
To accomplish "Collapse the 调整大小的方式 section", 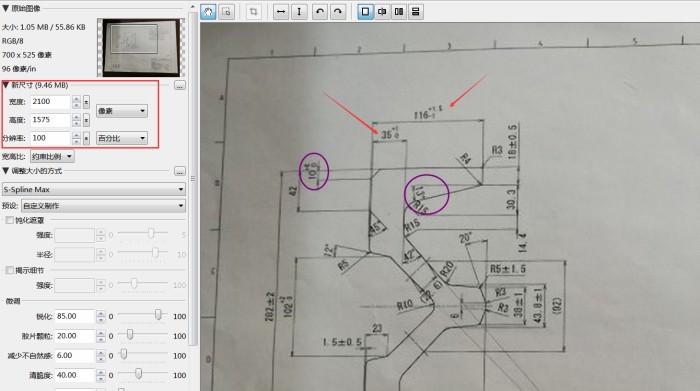I will coord(6,171).
